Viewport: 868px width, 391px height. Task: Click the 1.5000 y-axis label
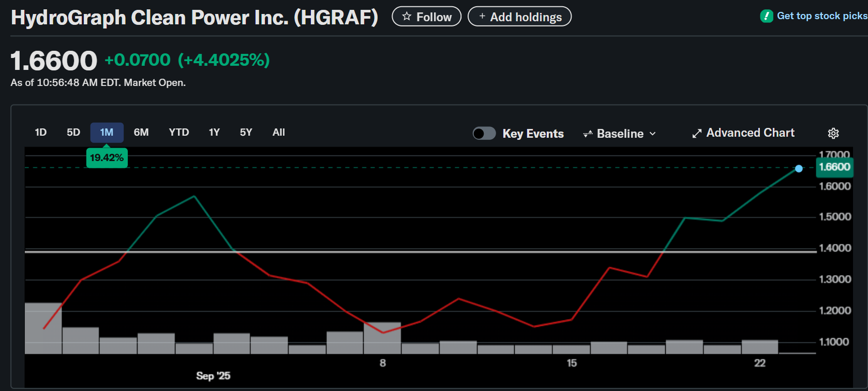pos(835,217)
